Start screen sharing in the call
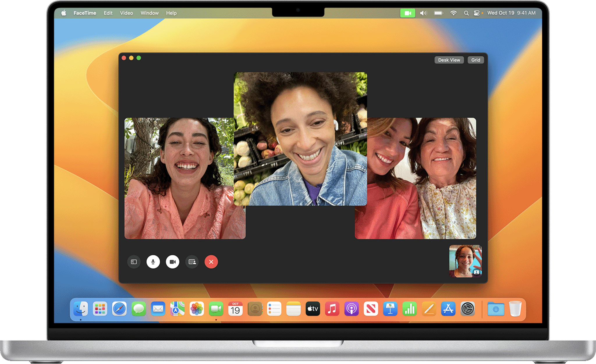596x364 pixels. click(192, 262)
